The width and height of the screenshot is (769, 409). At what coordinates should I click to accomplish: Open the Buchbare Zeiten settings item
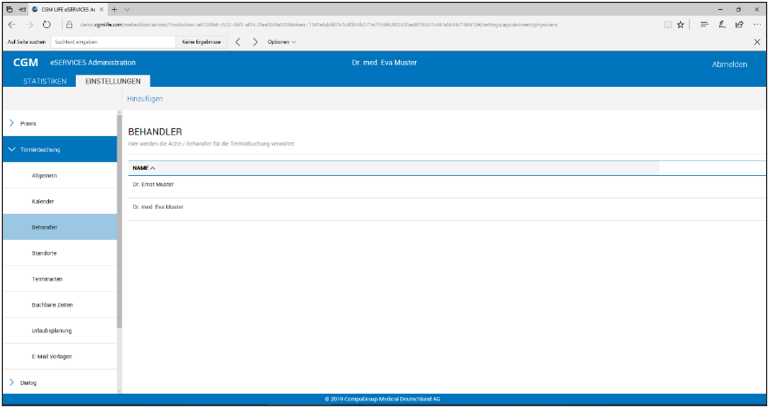60,305
